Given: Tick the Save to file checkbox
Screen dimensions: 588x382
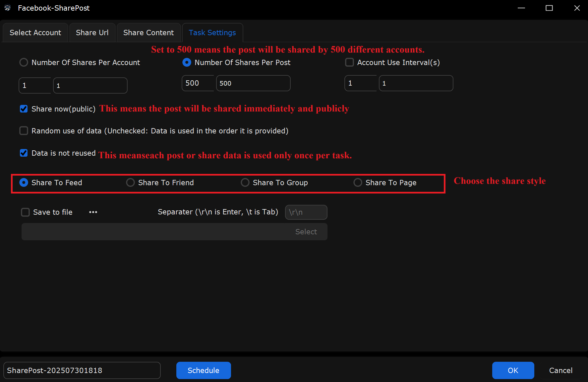Looking at the screenshot, I should 25,212.
